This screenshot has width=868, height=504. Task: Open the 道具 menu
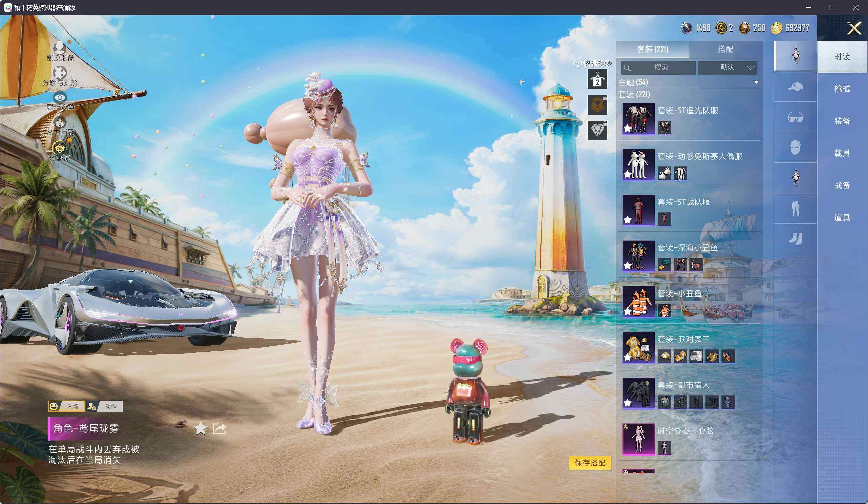pyautogui.click(x=842, y=218)
